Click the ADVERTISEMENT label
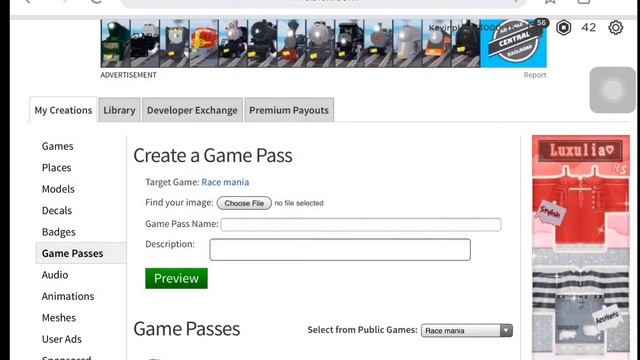The height and width of the screenshot is (360, 640). pyautogui.click(x=128, y=75)
